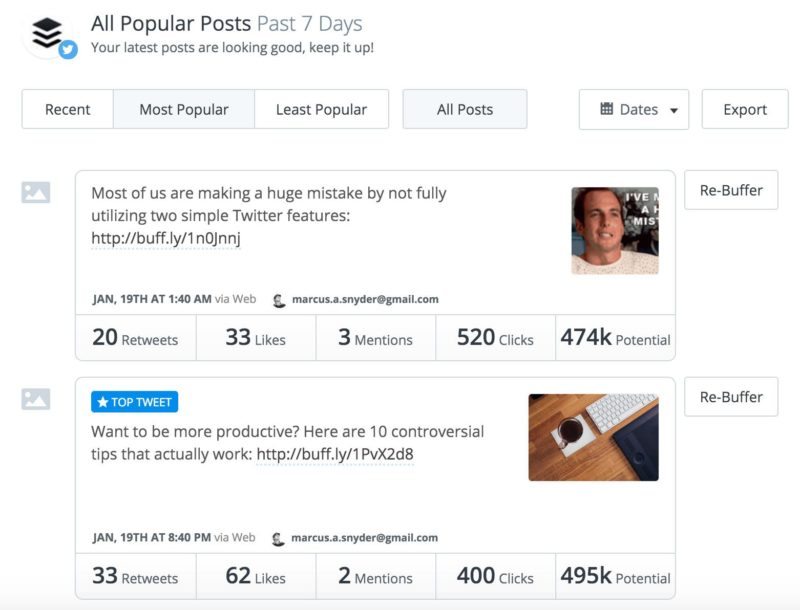Open the man's face GIF thumbnail
The width and height of the screenshot is (800, 610).
pyautogui.click(x=615, y=231)
